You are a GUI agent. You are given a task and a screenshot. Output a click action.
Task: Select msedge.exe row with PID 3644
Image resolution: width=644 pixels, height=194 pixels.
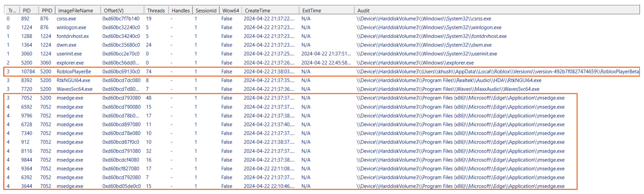click(70, 186)
